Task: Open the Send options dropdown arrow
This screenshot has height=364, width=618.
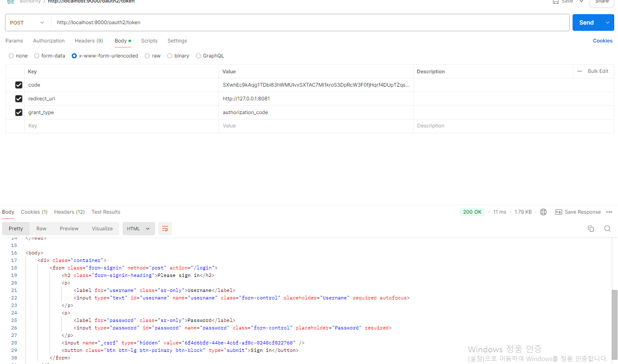Action: [x=608, y=22]
